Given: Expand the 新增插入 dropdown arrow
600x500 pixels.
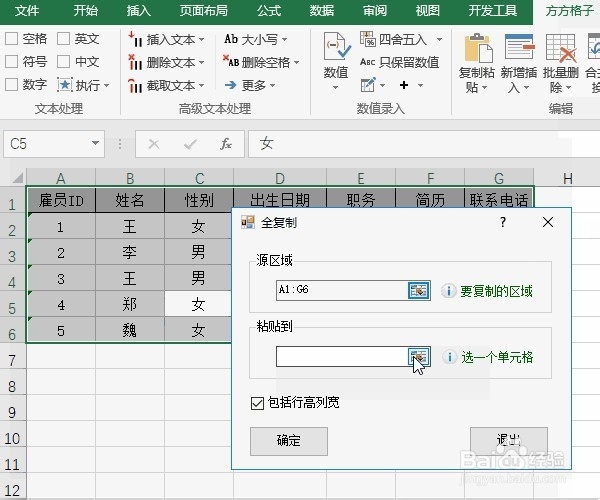Looking at the screenshot, I should [527, 88].
